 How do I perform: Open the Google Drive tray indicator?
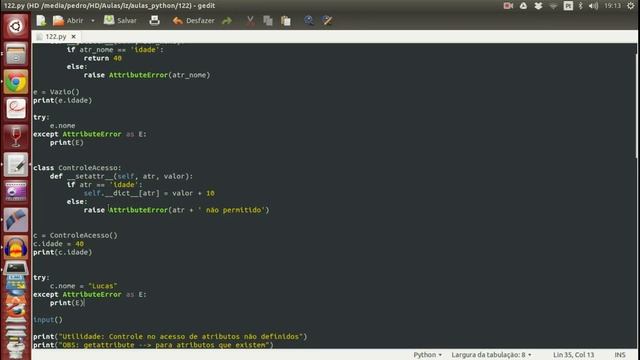click(523, 6)
